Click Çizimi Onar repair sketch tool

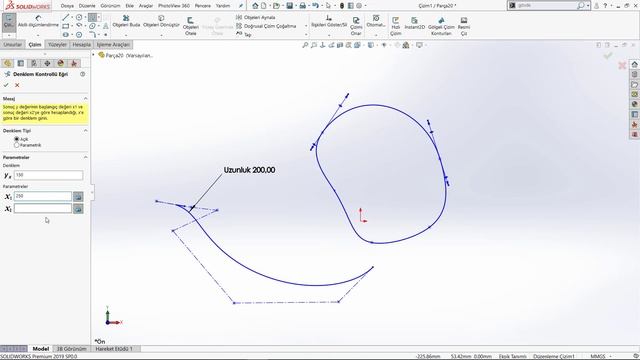[356, 26]
